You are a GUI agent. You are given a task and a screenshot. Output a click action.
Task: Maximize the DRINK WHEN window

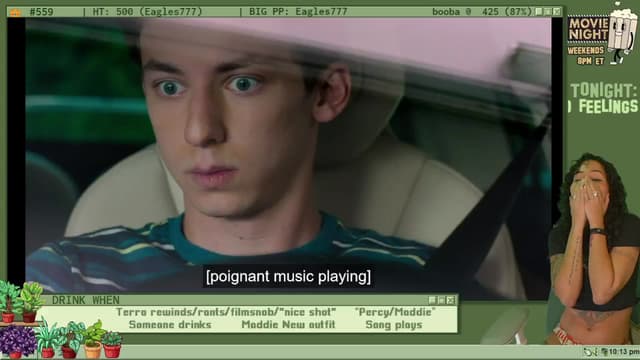pos(442,300)
